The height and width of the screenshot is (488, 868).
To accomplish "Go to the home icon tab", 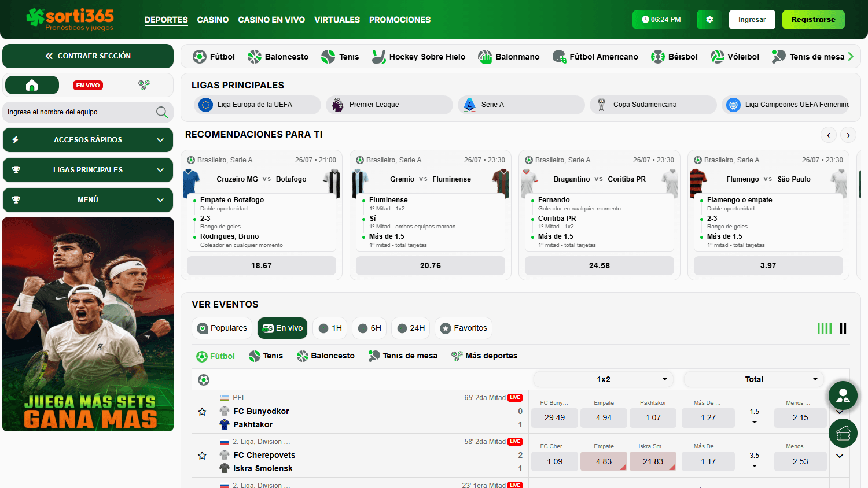I will pos(32,85).
